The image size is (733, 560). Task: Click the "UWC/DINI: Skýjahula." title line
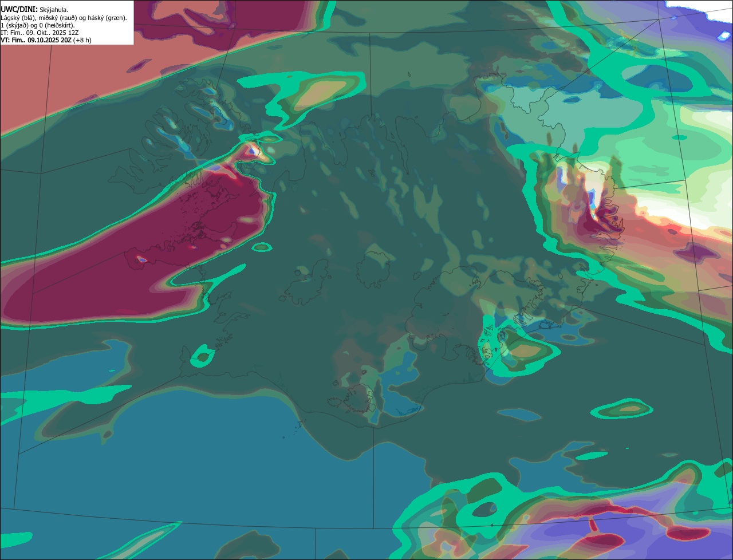(x=34, y=9)
